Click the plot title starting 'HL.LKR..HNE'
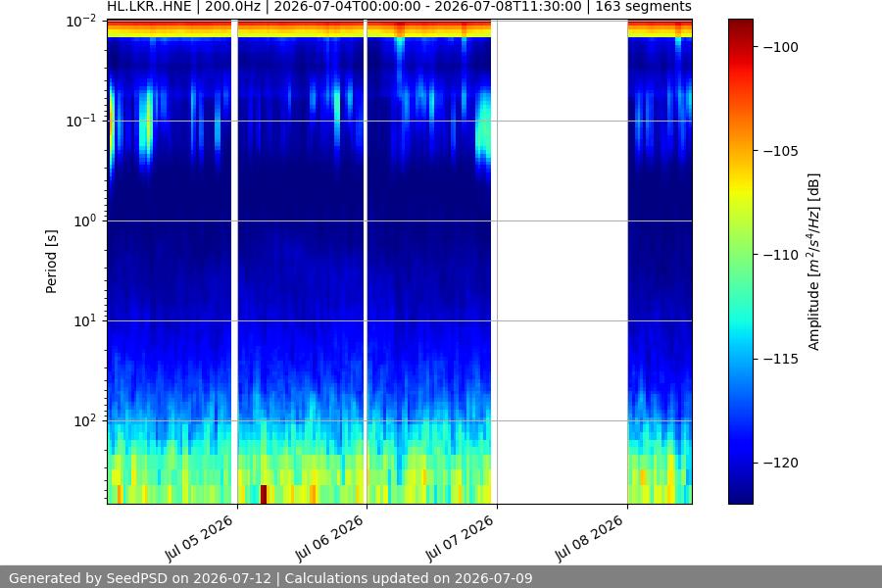Viewport: 882px width, 588px height. click(400, 7)
